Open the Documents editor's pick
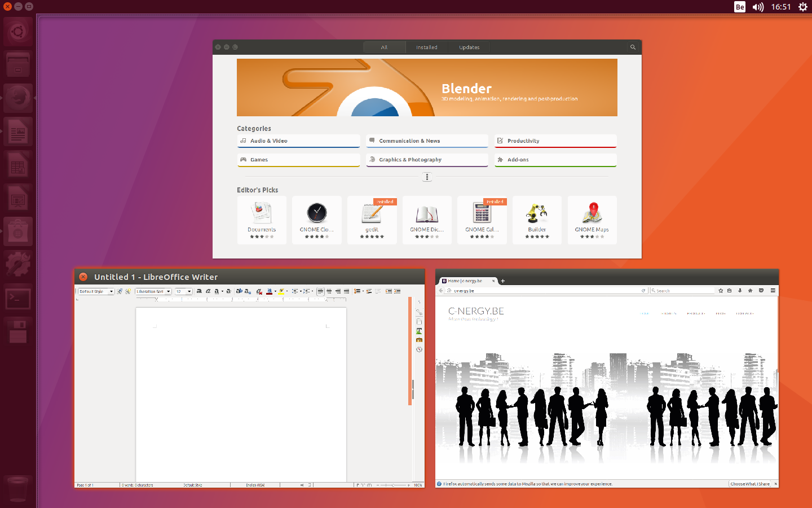The image size is (812, 508). click(262, 220)
